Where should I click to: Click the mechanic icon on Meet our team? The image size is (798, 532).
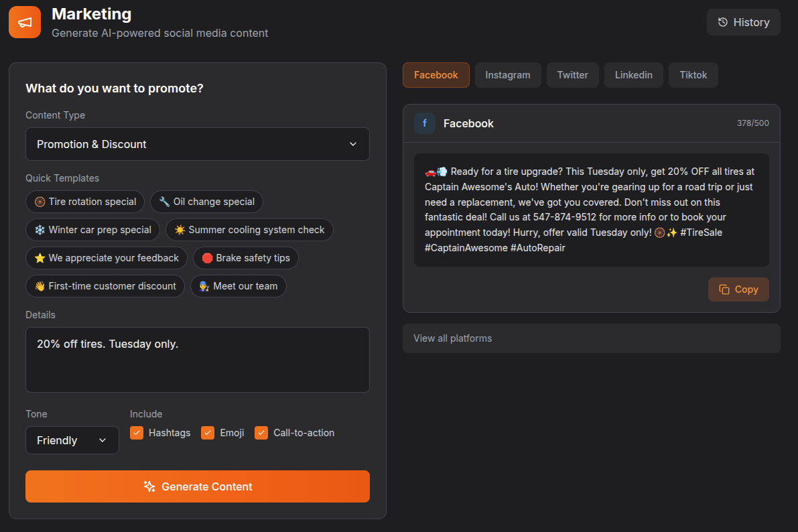[x=204, y=286]
